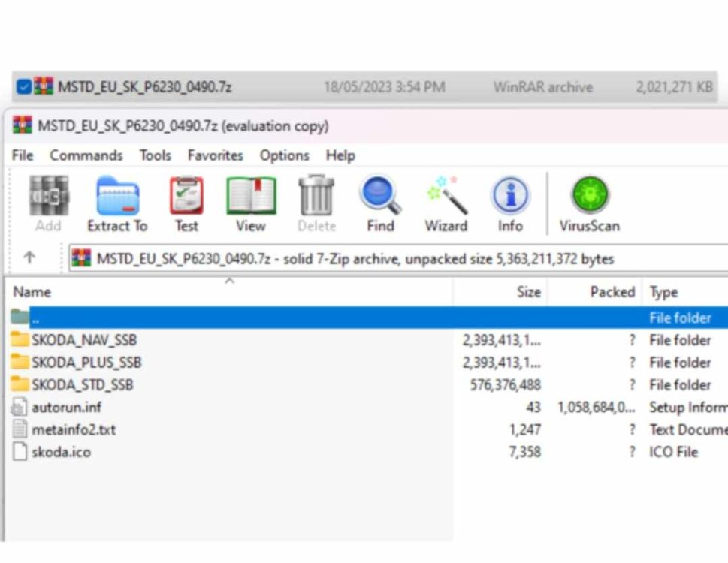Select the SKODA_STD_SSB name text

tap(82, 384)
